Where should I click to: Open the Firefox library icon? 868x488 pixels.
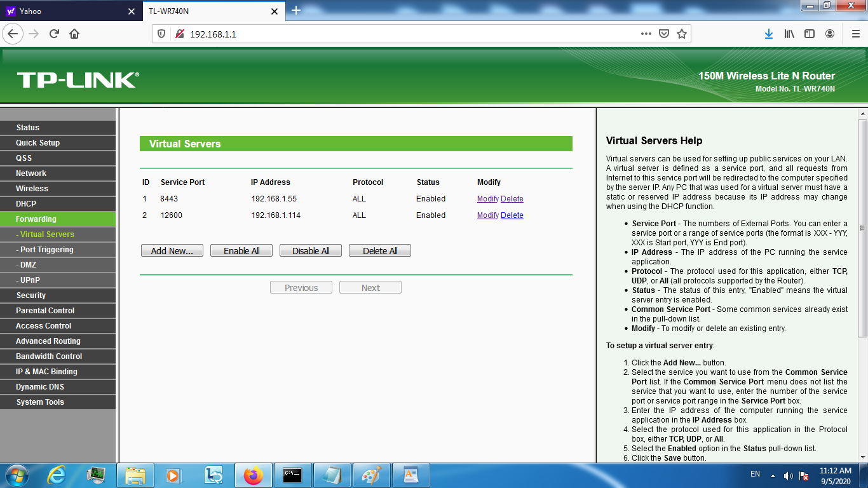(x=789, y=34)
